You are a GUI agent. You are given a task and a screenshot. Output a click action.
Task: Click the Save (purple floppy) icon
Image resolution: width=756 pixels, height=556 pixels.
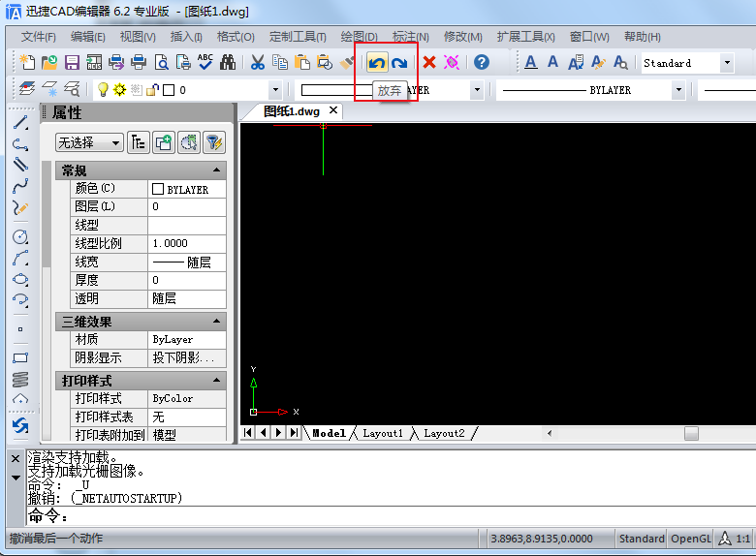tap(72, 62)
